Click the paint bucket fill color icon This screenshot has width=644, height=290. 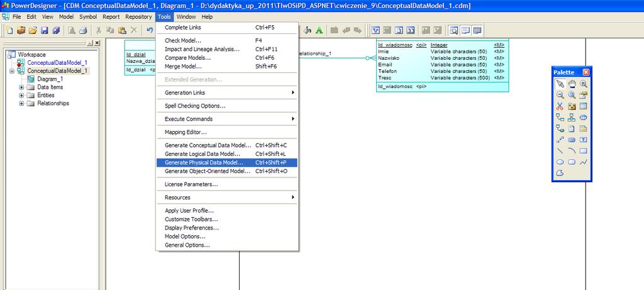point(307,30)
